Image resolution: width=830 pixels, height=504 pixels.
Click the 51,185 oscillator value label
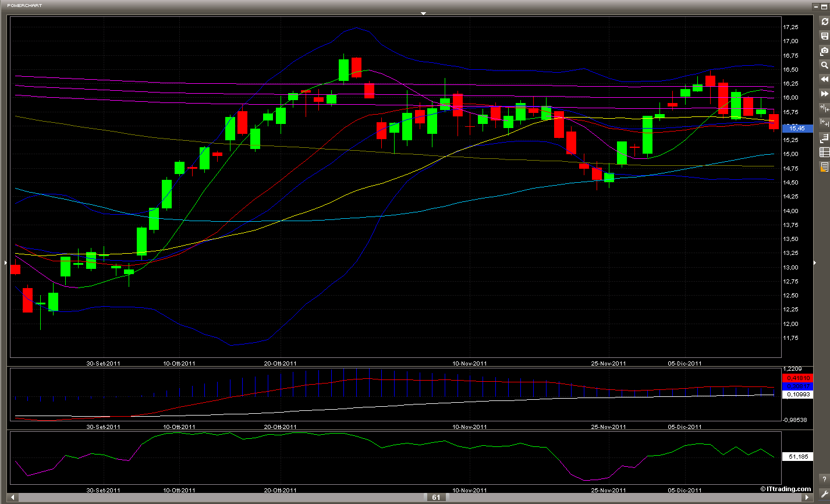[798, 457]
